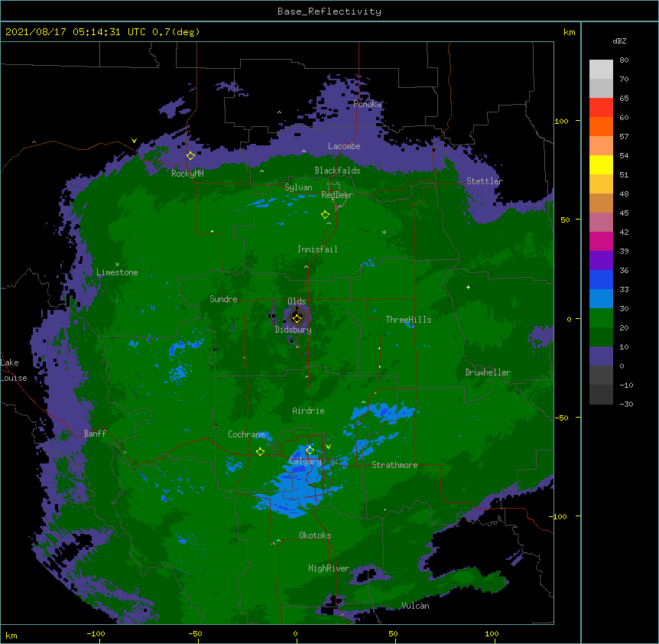Click the Airdrie city label
This screenshot has height=644, width=659.
tap(309, 411)
